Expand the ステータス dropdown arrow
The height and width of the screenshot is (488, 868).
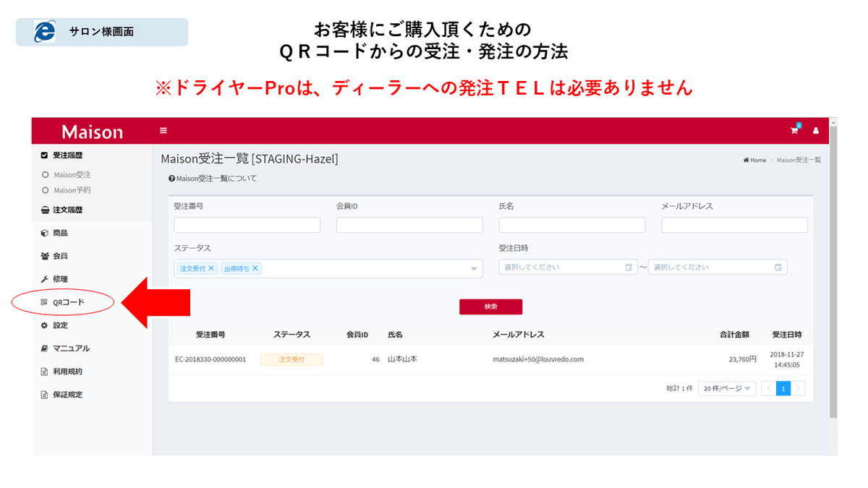click(475, 269)
